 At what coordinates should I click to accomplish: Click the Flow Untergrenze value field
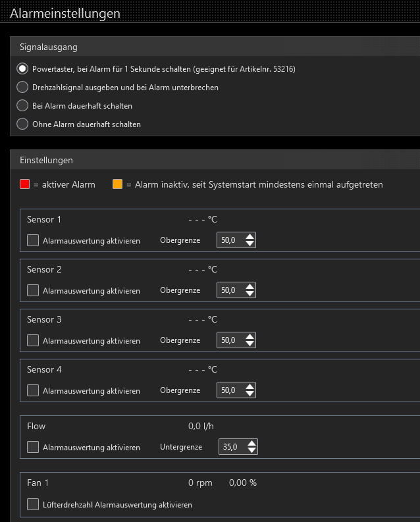click(231, 447)
